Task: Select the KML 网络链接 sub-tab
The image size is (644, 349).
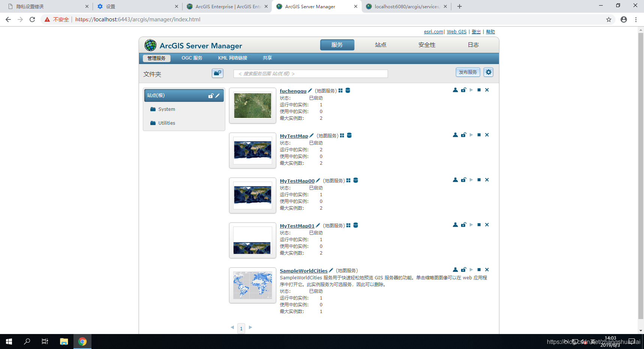Action: tap(233, 58)
